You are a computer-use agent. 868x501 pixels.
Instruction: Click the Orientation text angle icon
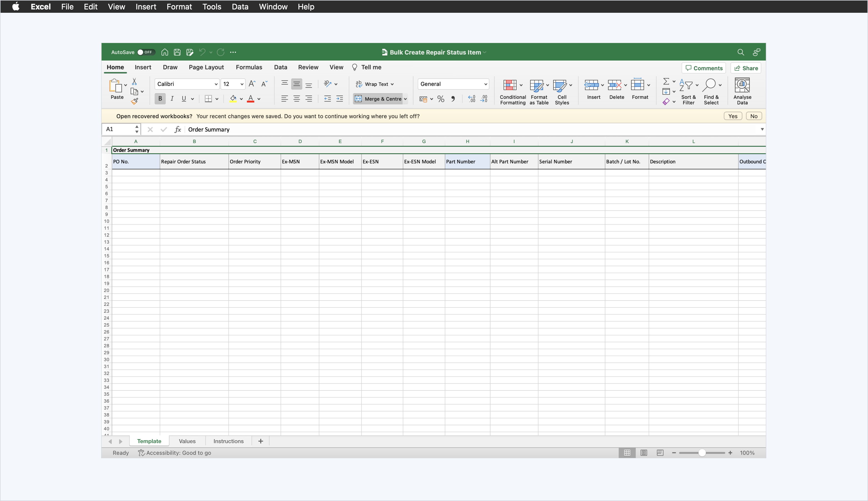pos(328,84)
